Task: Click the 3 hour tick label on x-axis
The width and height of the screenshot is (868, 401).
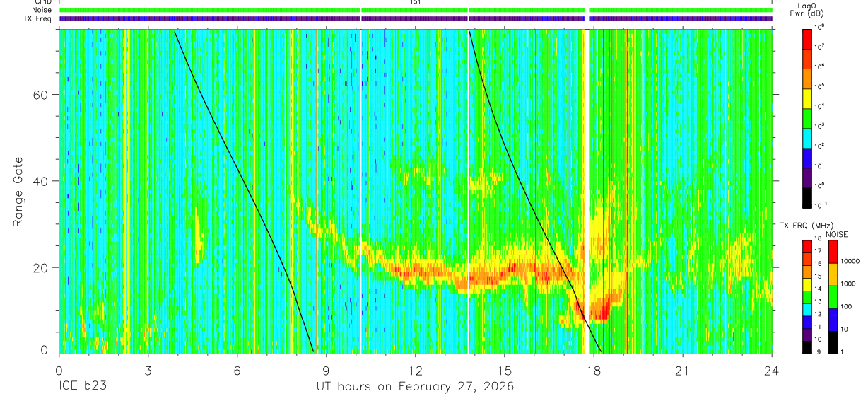Action: [x=148, y=371]
